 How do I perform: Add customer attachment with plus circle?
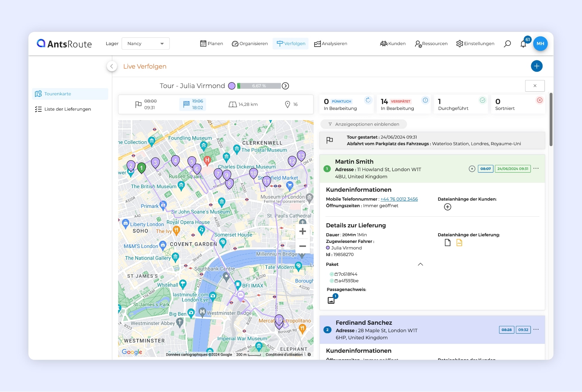[447, 207]
